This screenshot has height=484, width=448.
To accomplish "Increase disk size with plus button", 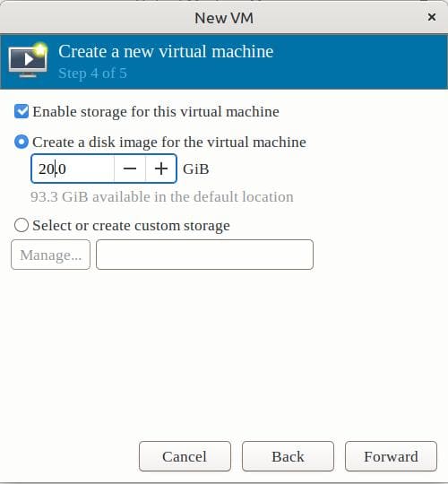I will tap(161, 169).
